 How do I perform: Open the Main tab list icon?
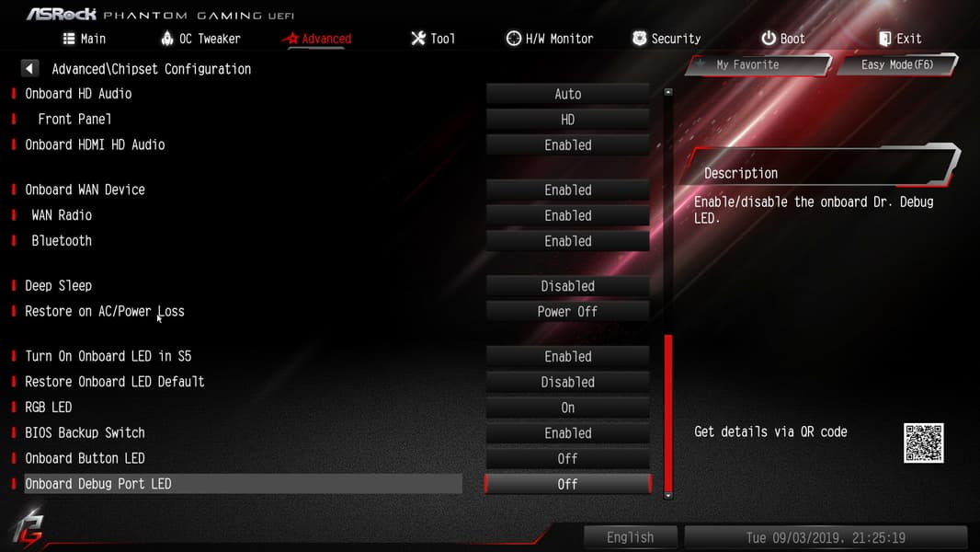tap(69, 39)
